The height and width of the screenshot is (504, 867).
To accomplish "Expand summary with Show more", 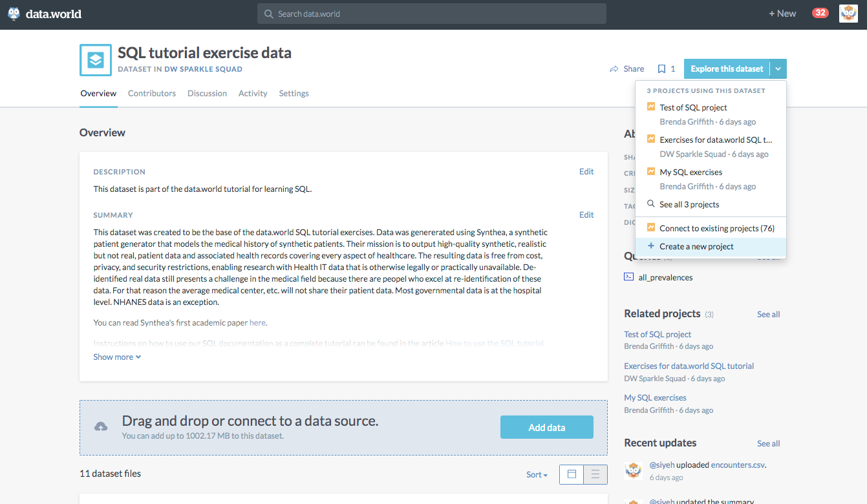I will coord(117,357).
